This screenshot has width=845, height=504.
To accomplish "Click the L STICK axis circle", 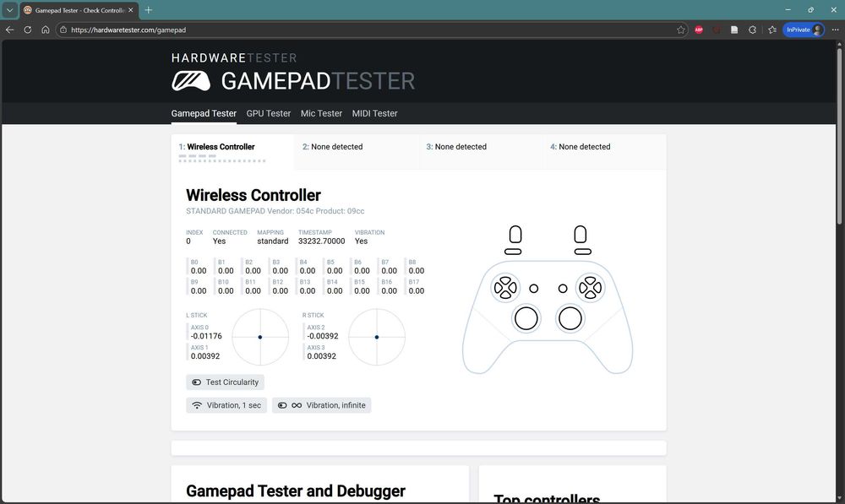I will tap(260, 337).
